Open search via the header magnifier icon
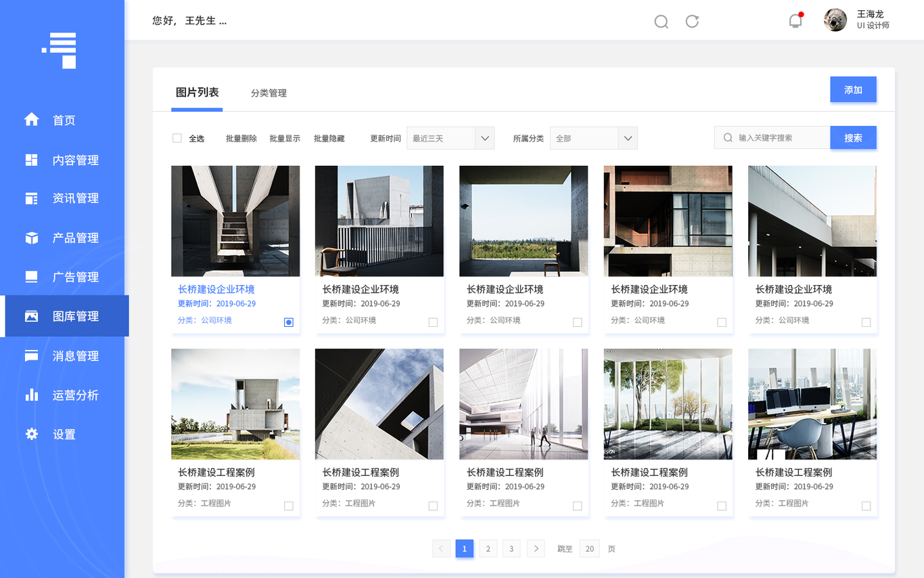Viewport: 924px width, 578px height. (662, 22)
